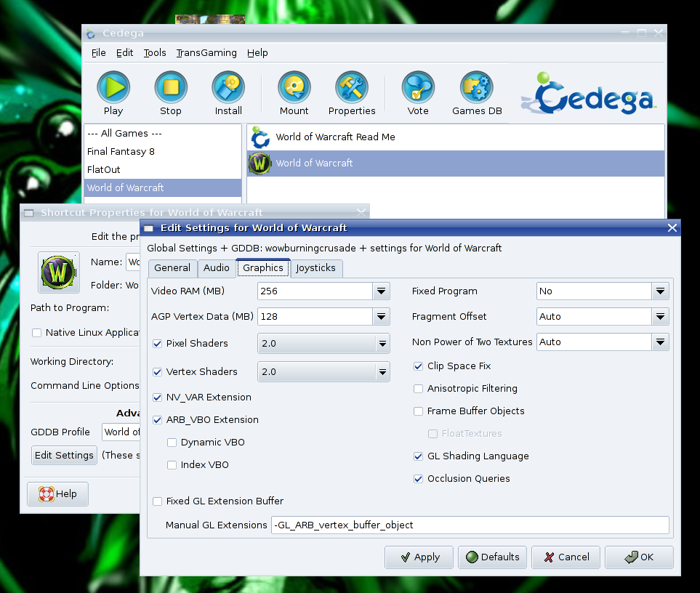The image size is (700, 593).
Task: Click the Edit Settings window menu icon
Action: (149, 228)
